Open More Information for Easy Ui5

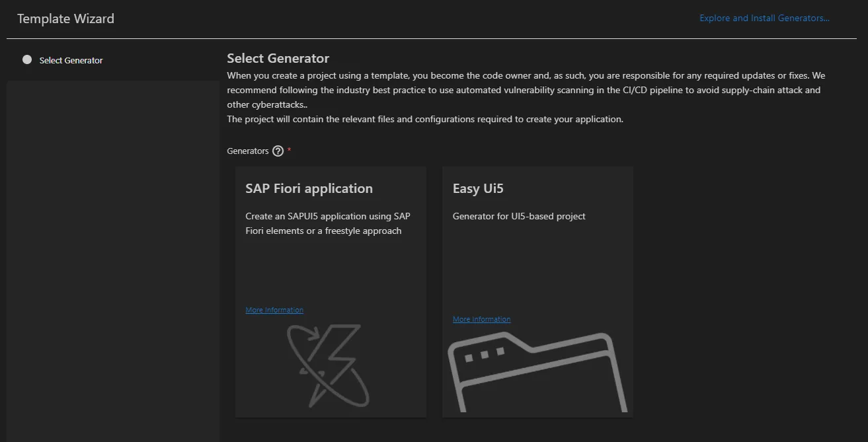click(x=481, y=319)
